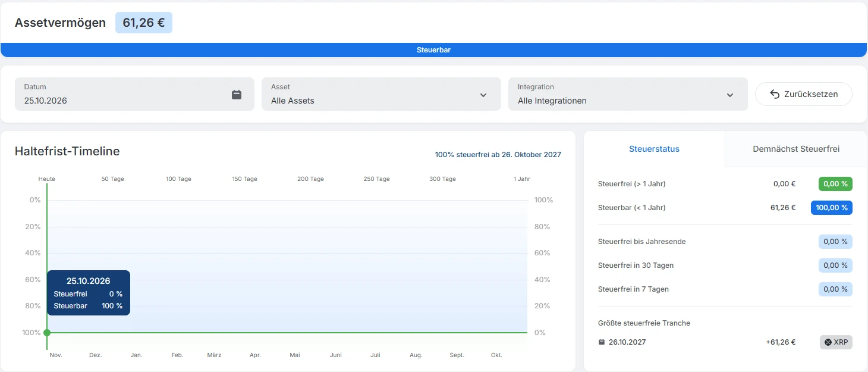Open the Alle Assets dropdown
Screen dimensions: 868x372
(381, 94)
